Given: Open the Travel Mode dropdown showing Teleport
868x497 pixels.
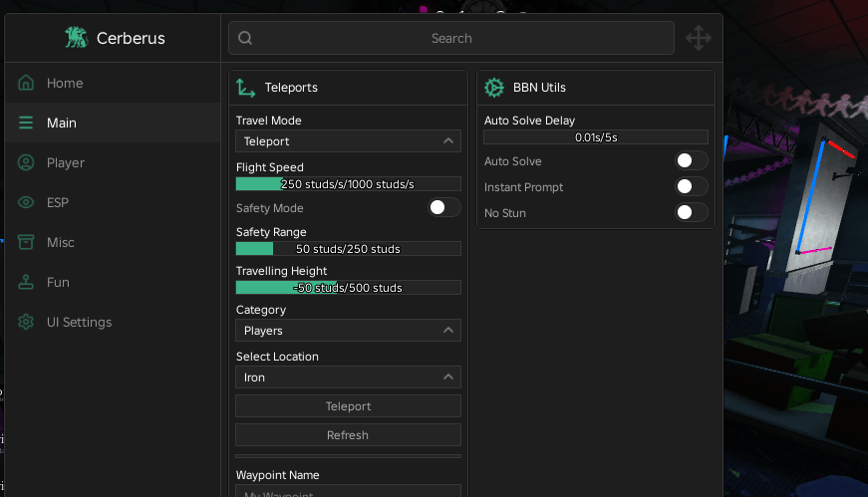Looking at the screenshot, I should tap(348, 141).
